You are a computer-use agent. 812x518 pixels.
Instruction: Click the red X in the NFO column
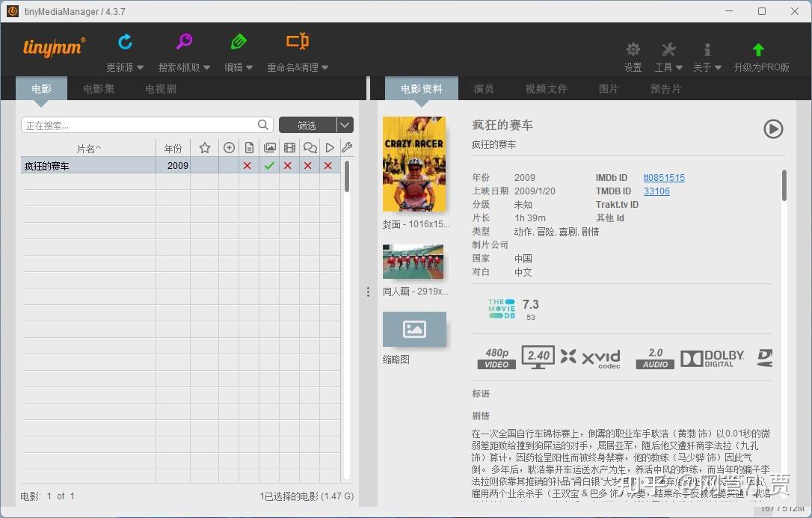pos(247,165)
